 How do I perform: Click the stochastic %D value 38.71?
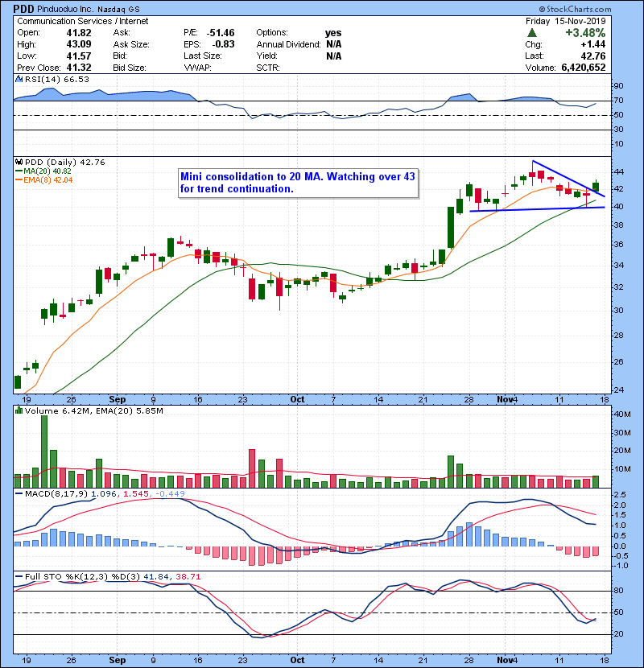click(x=188, y=577)
